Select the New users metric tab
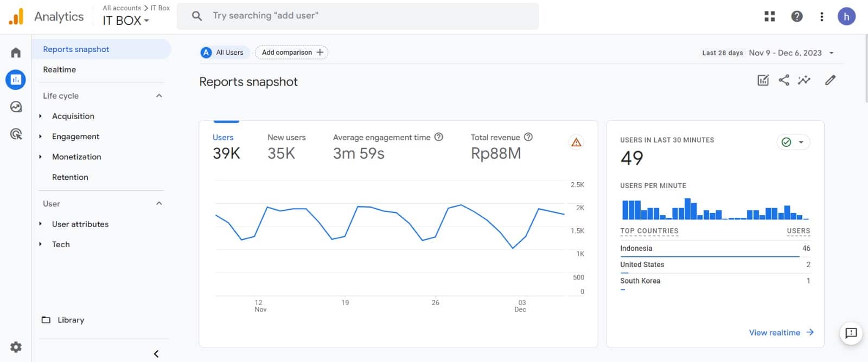 [286, 147]
